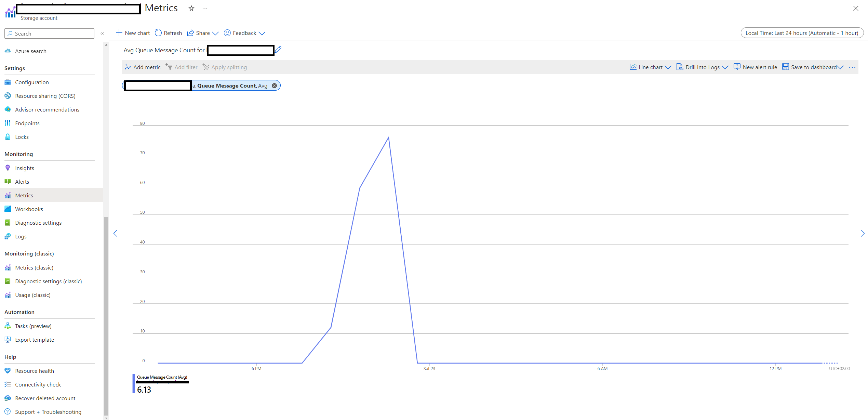Open the Feedback menu
868x420 pixels.
click(x=244, y=33)
